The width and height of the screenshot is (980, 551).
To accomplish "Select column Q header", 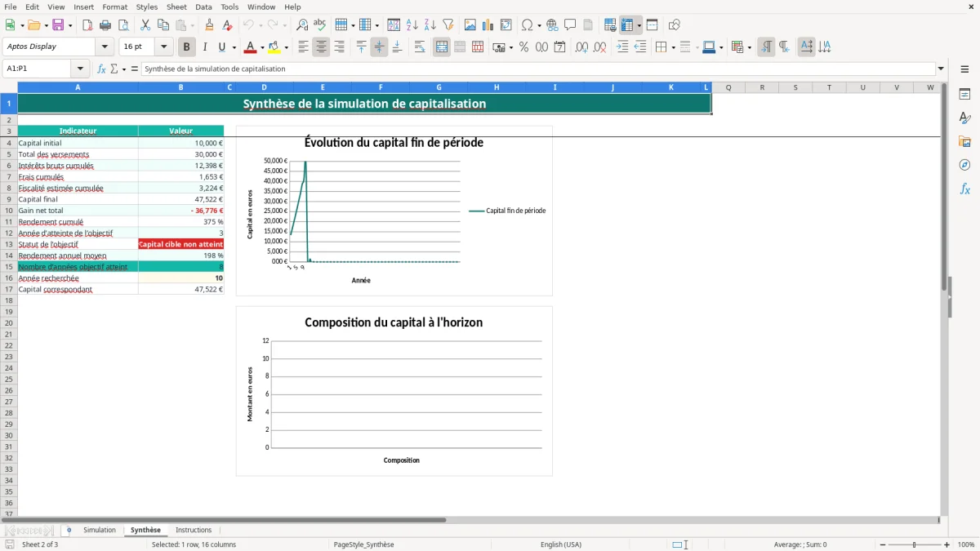I will [x=728, y=87].
